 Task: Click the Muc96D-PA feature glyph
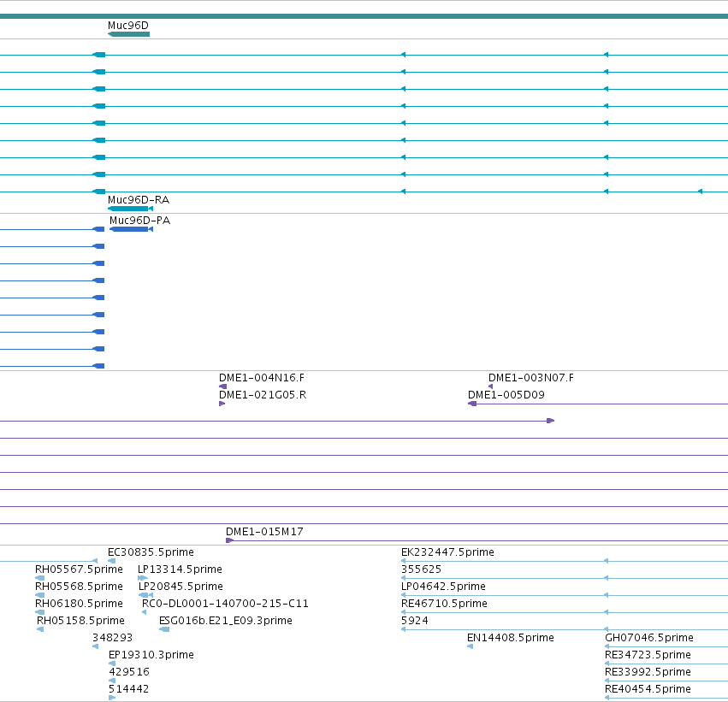point(132,229)
